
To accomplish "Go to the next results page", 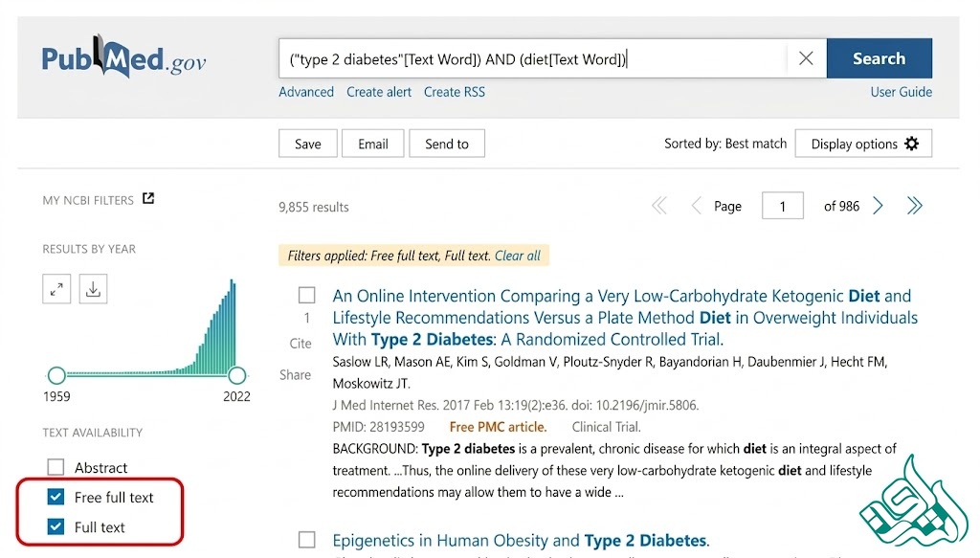I will [x=879, y=206].
